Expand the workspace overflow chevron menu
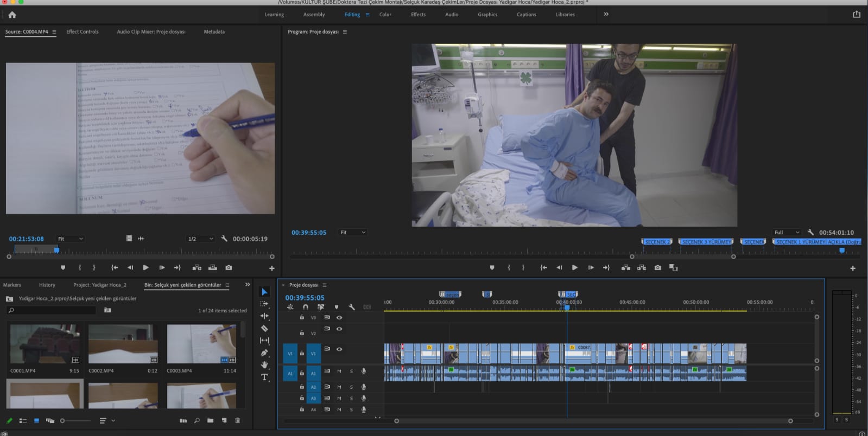Viewport: 868px width, 436px height. pos(606,14)
